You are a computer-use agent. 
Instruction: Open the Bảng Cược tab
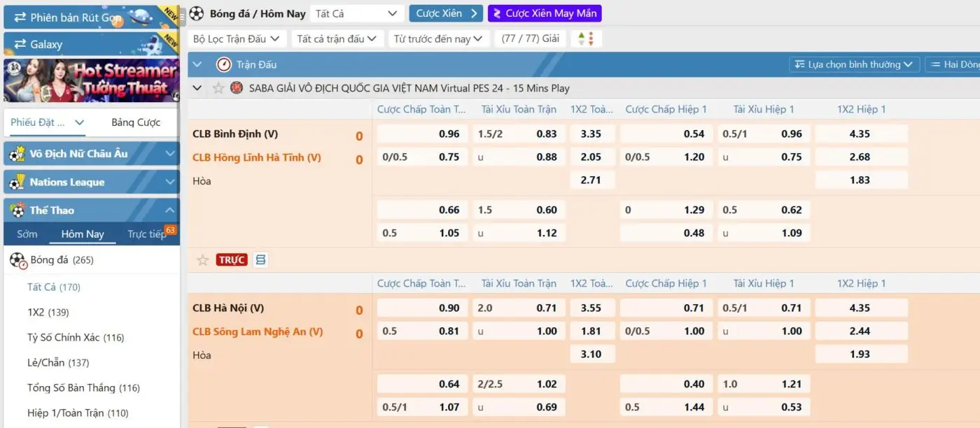click(x=136, y=122)
